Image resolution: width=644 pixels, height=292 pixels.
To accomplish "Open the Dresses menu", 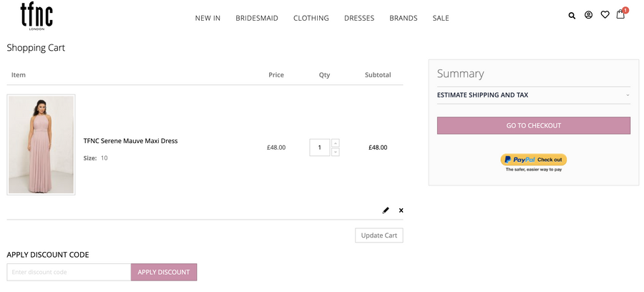I will (x=359, y=18).
